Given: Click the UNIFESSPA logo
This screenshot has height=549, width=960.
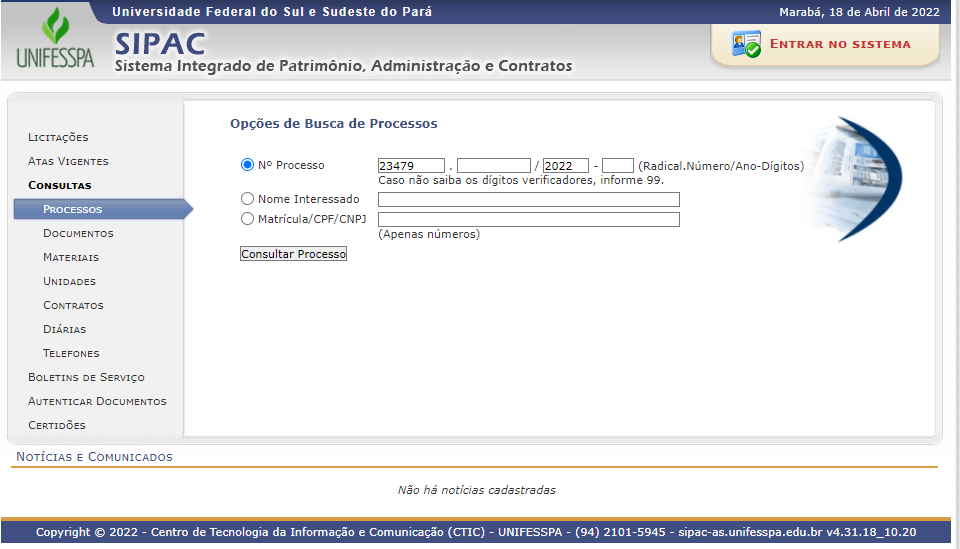Looking at the screenshot, I should pyautogui.click(x=55, y=38).
